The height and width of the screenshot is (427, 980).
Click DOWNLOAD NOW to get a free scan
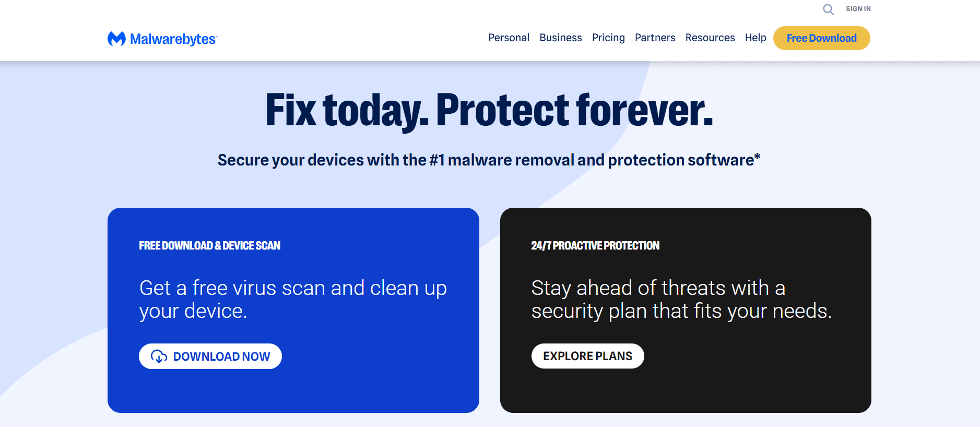210,356
